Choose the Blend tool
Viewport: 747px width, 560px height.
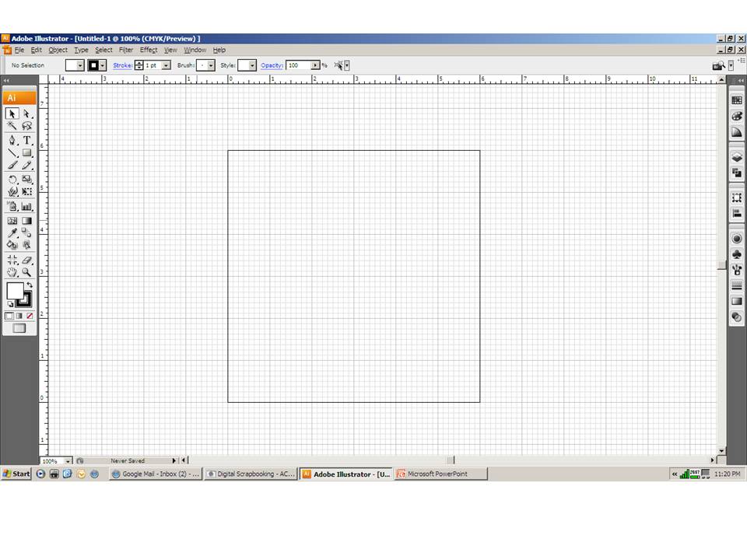[26, 233]
